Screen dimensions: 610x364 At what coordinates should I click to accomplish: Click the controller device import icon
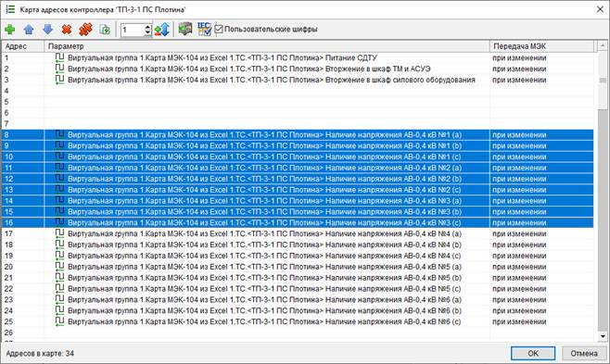pos(185,29)
